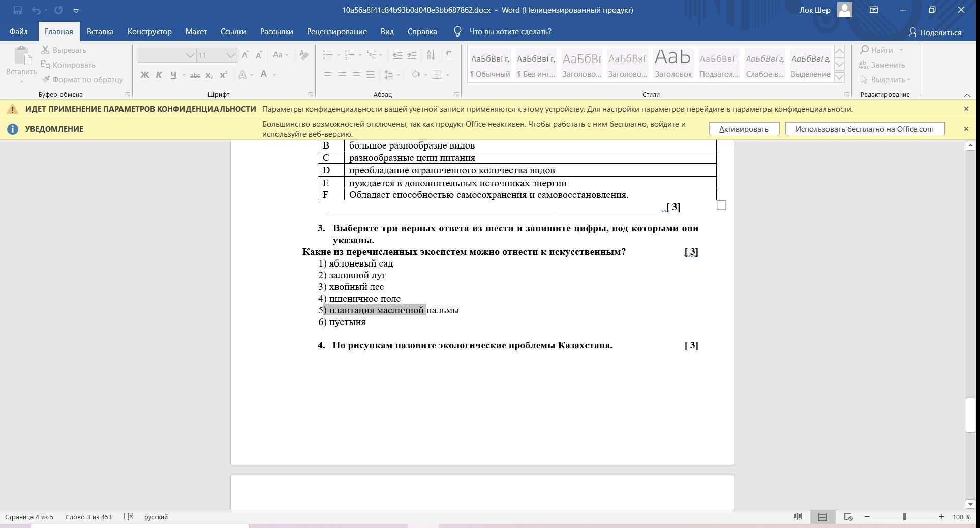980x528 pixels.
Task: Click the Italic (К) formatting icon
Action: pyautogui.click(x=159, y=75)
